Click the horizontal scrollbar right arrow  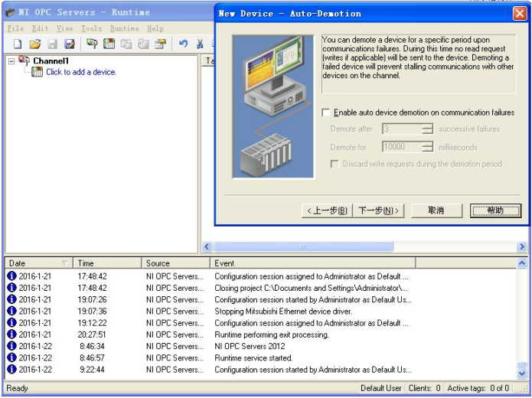(521, 246)
